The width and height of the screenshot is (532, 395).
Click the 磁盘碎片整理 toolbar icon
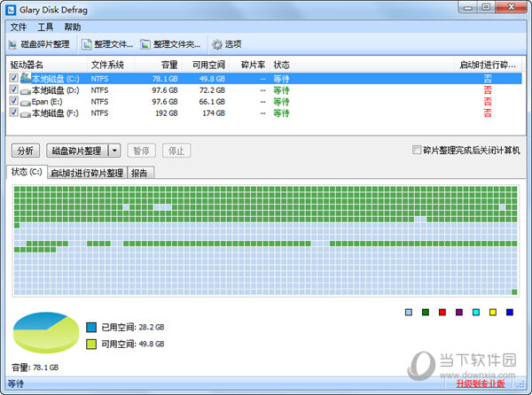click(x=12, y=44)
